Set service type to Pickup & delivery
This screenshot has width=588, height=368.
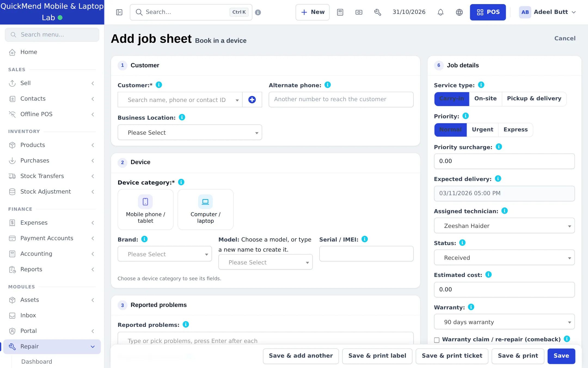coord(534,99)
